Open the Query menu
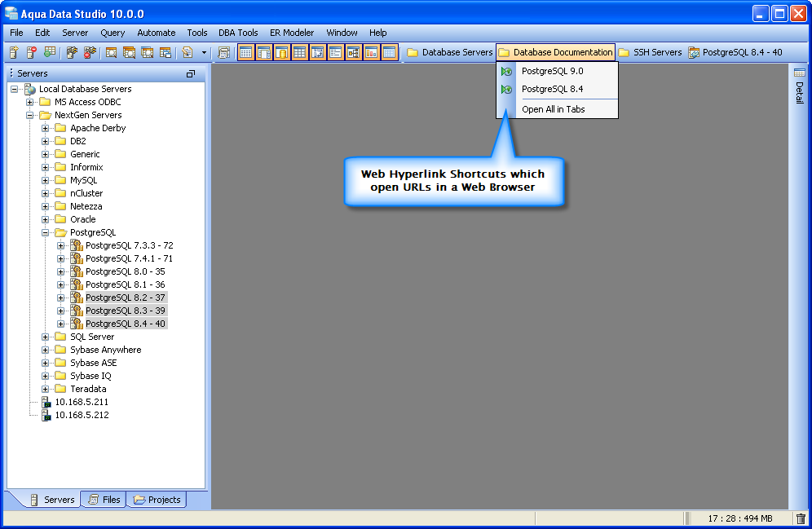Screen dimensions: 812x529 pos(113,33)
